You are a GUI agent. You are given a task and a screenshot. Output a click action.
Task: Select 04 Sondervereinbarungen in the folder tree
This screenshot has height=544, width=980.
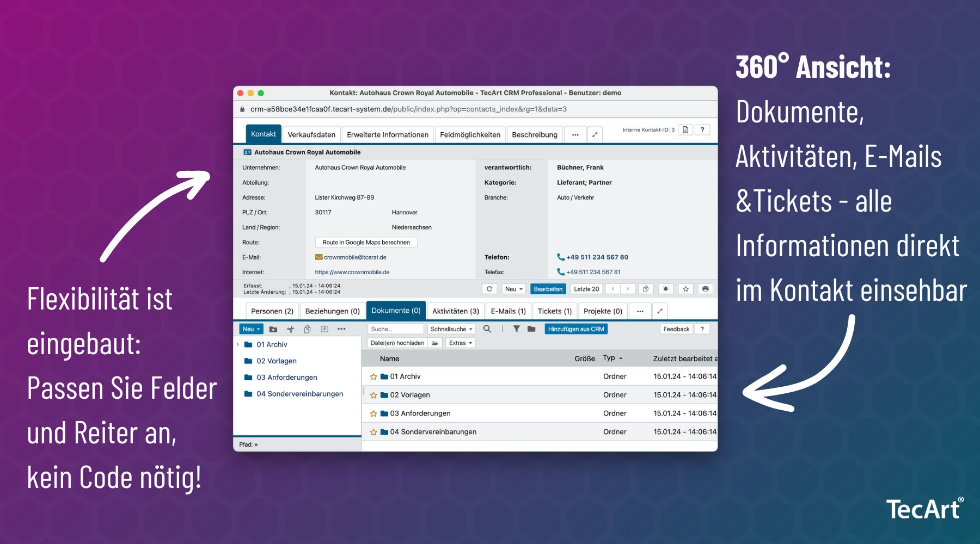(299, 394)
